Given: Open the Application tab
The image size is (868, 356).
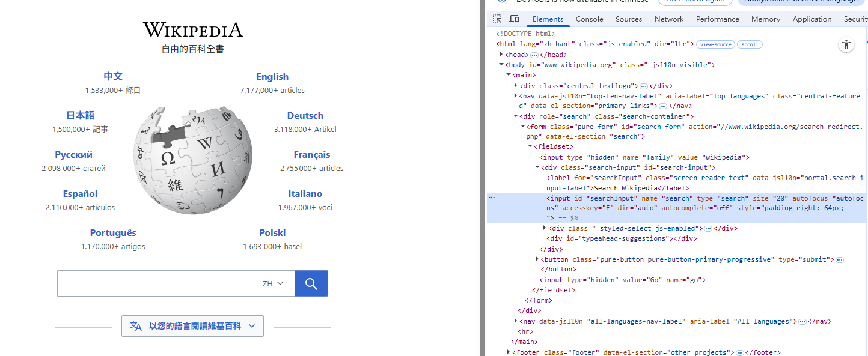Looking at the screenshot, I should pos(812,19).
